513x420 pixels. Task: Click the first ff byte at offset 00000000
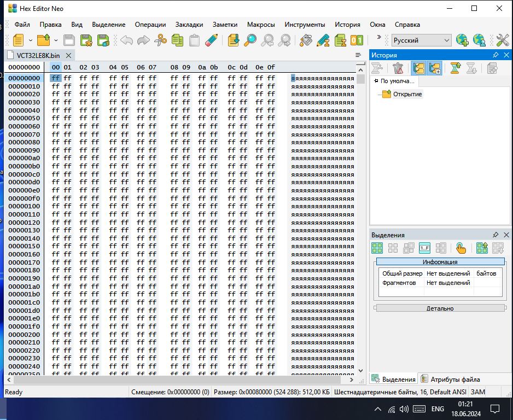tap(56, 78)
